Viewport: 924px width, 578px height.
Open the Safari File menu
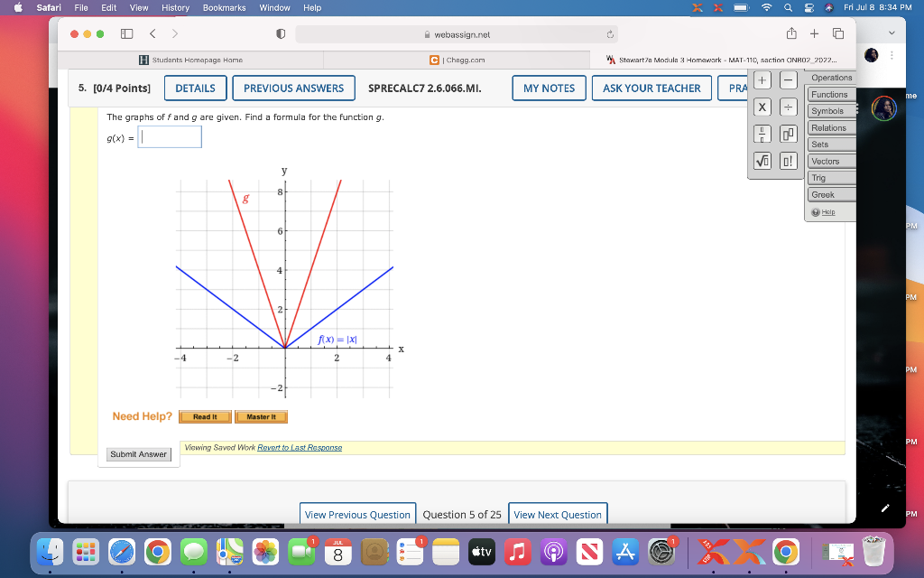pos(81,7)
